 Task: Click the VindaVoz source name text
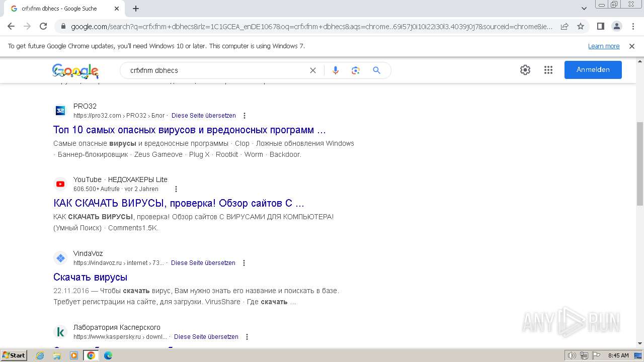click(x=88, y=253)
